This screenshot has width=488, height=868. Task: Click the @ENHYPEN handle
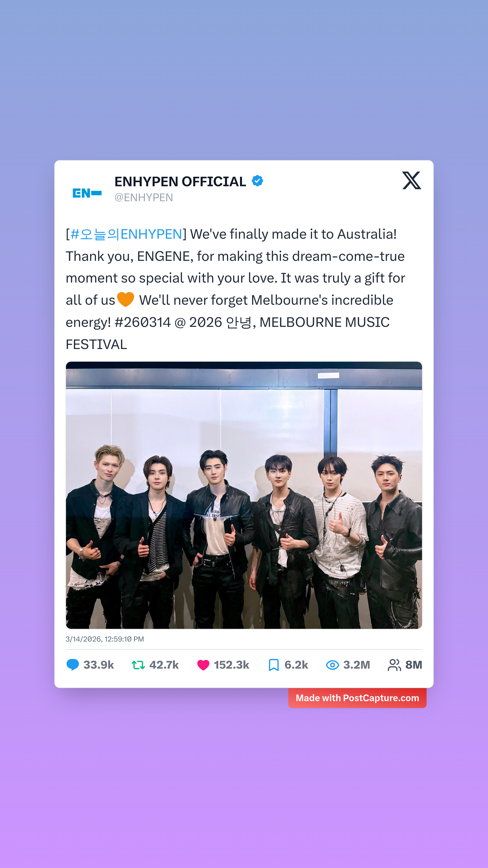[x=144, y=198]
